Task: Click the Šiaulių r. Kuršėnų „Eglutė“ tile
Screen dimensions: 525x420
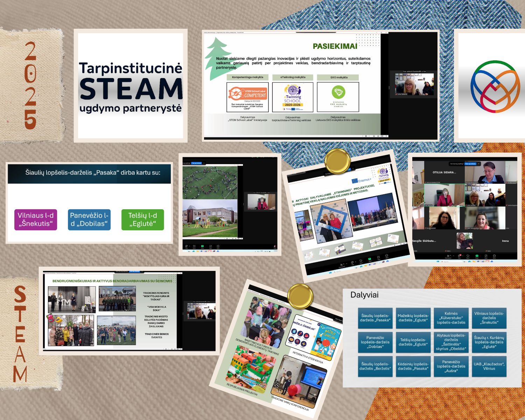Action: pos(489,342)
